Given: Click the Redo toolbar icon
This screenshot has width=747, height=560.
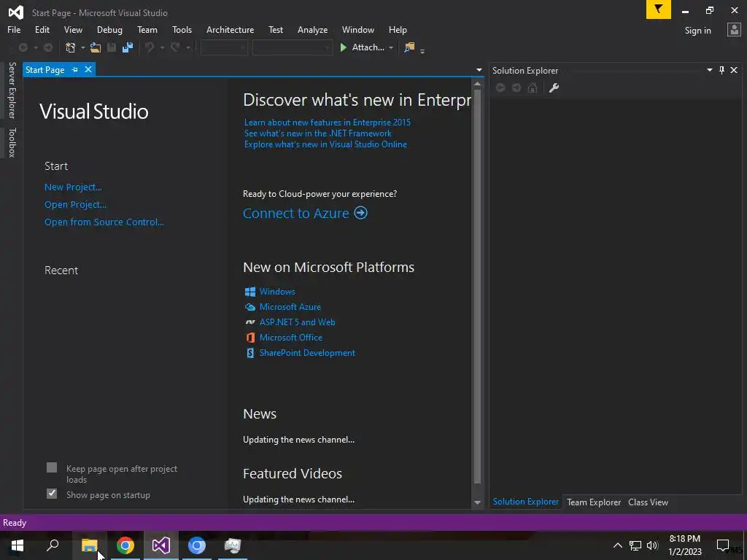Looking at the screenshot, I should pyautogui.click(x=175, y=47).
